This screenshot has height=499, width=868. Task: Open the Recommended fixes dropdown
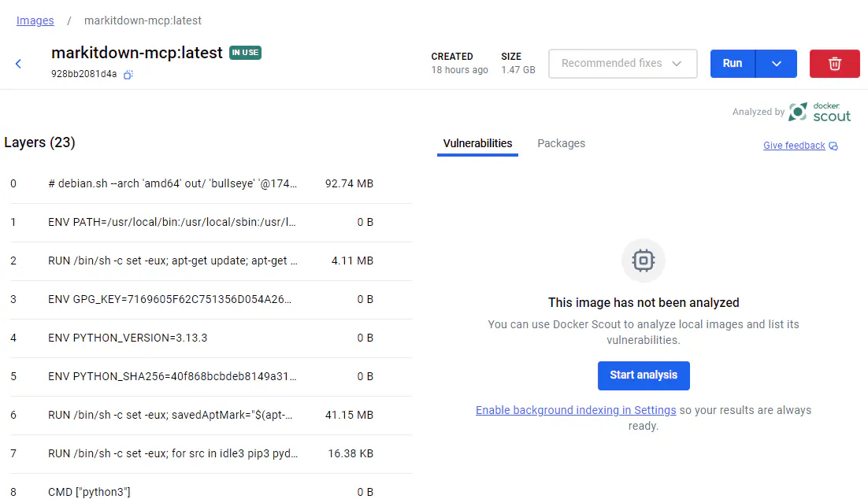(623, 64)
